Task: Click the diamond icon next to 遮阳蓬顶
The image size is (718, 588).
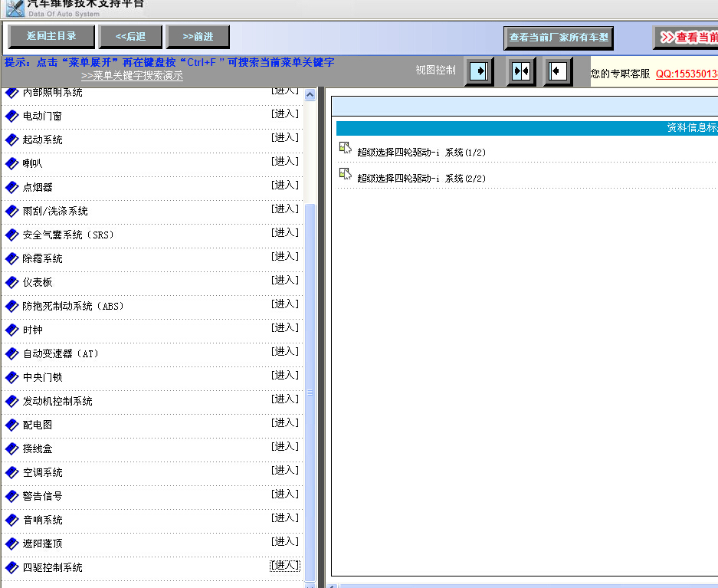Action: click(x=11, y=544)
